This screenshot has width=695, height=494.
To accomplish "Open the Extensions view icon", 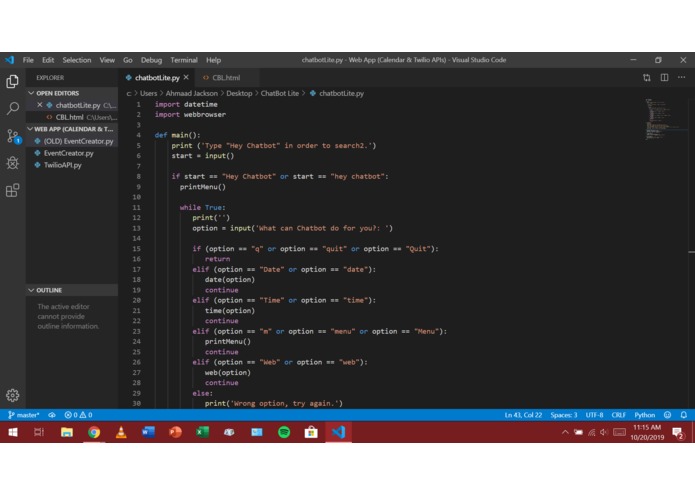I will [12, 191].
